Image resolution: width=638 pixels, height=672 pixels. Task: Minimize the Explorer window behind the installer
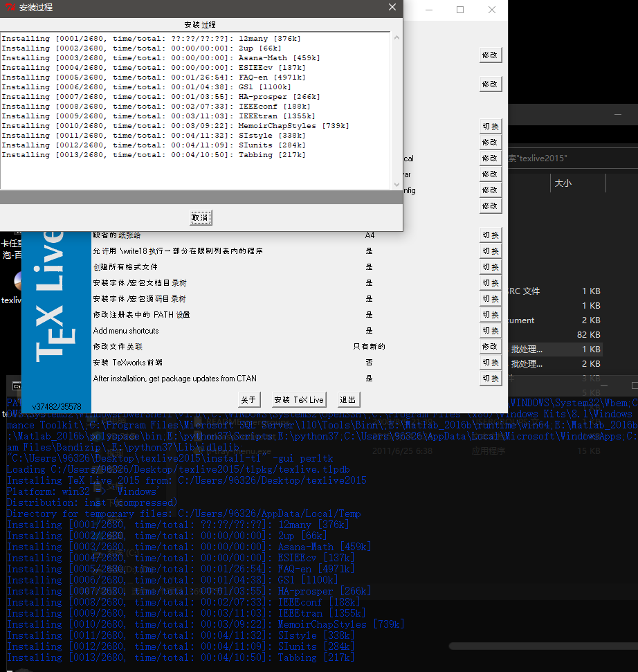(618, 115)
